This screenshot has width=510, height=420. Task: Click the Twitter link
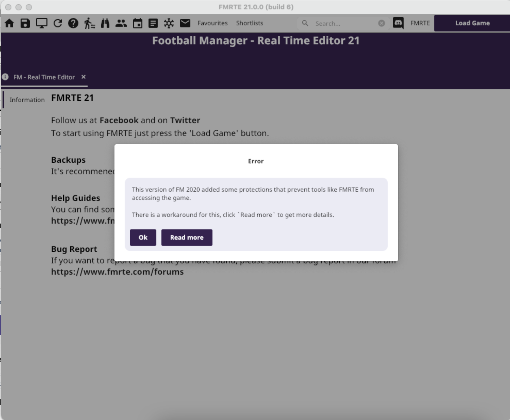click(x=185, y=120)
